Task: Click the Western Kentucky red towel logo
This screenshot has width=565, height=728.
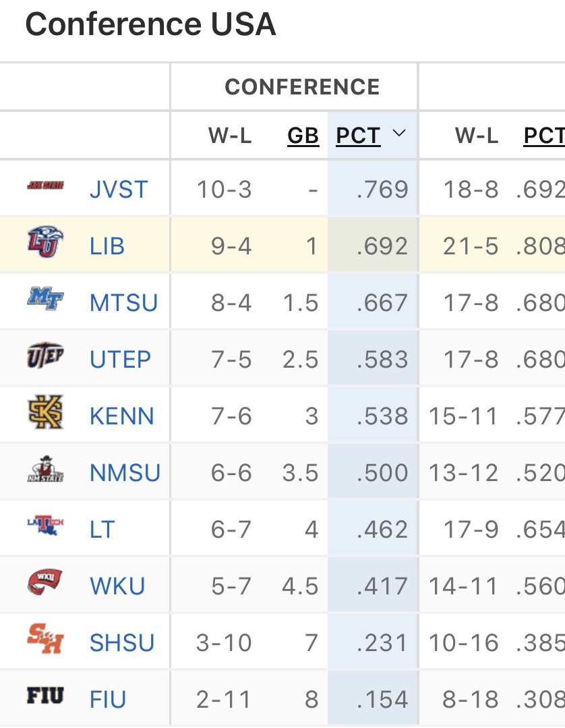Action: 45,582
